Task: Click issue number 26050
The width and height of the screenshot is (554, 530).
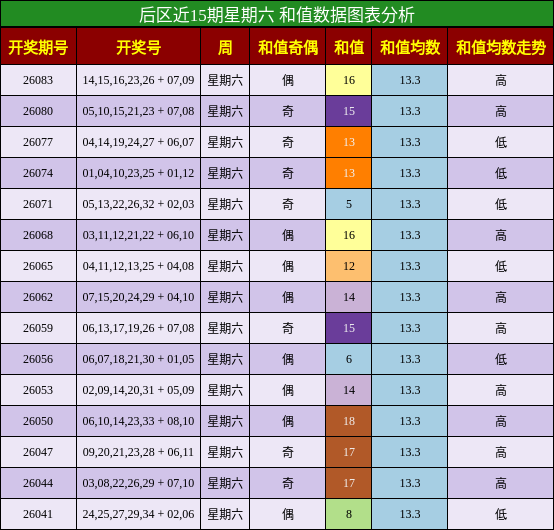Action: pos(38,421)
